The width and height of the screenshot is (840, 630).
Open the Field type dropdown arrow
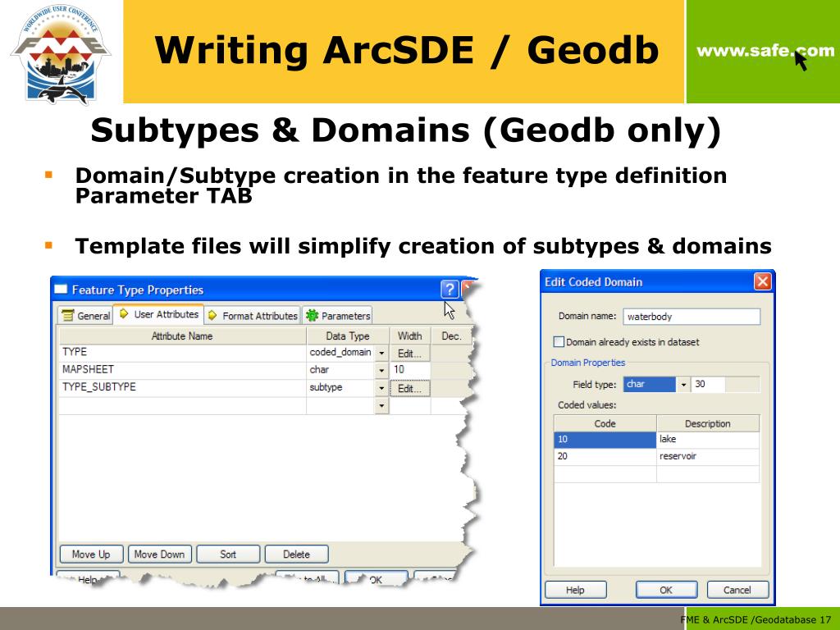coord(683,384)
